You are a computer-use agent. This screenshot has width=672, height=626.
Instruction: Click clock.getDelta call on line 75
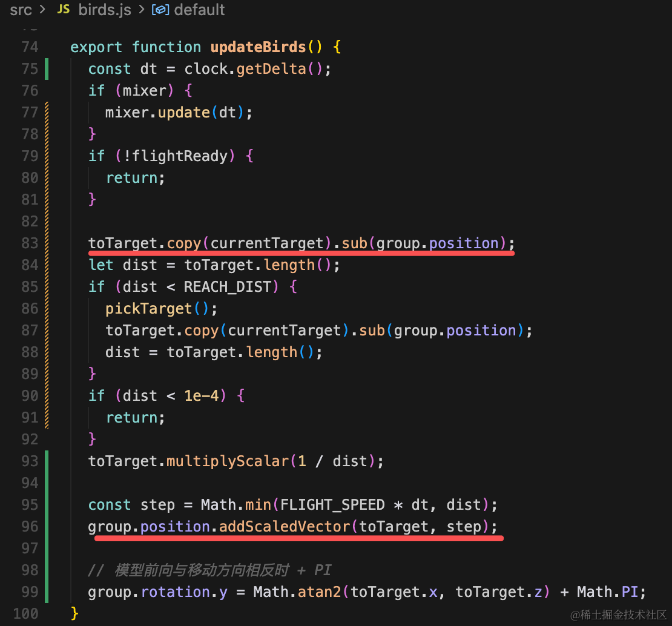coord(253,69)
